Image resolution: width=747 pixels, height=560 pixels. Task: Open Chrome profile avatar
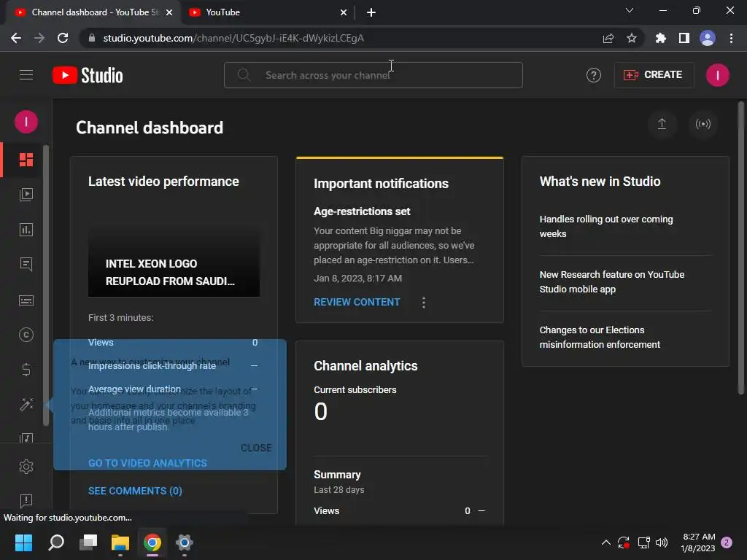[708, 38]
